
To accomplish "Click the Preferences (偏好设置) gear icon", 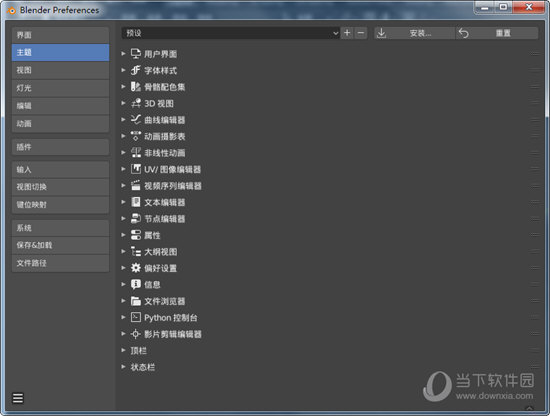I will (135, 268).
